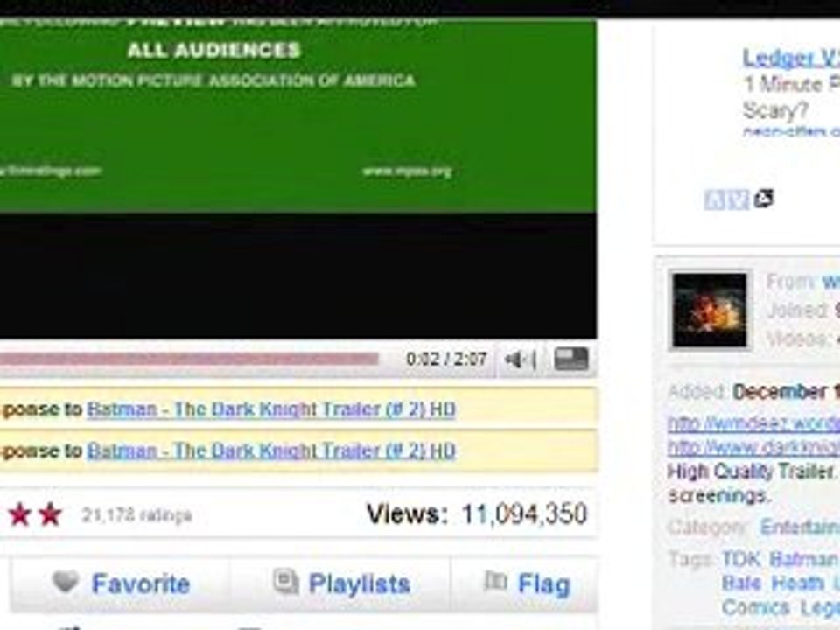Flag this video
The image size is (840, 630).
pos(543,584)
